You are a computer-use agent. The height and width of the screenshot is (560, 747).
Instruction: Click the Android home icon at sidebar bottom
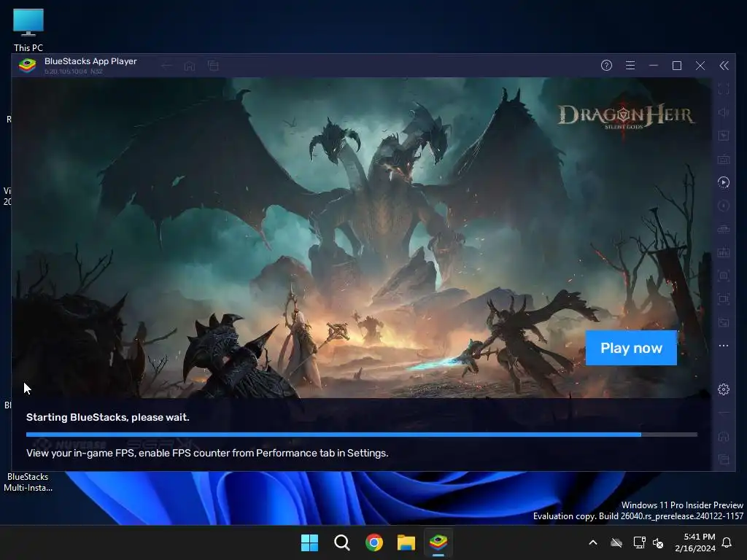[723, 436]
